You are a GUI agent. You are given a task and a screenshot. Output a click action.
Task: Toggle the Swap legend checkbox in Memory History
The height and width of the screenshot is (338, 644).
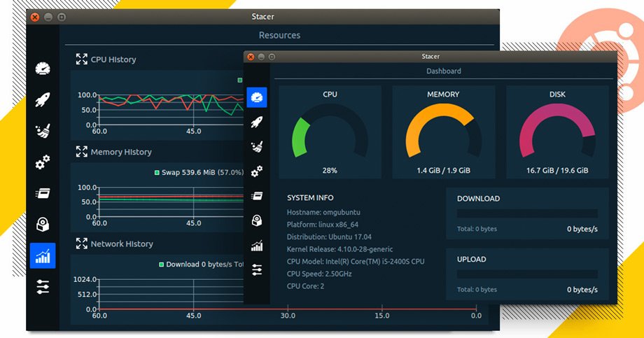pyautogui.click(x=156, y=172)
